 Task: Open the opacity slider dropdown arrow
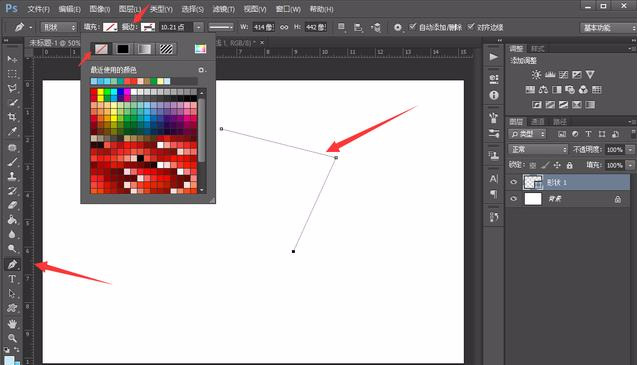[630, 150]
